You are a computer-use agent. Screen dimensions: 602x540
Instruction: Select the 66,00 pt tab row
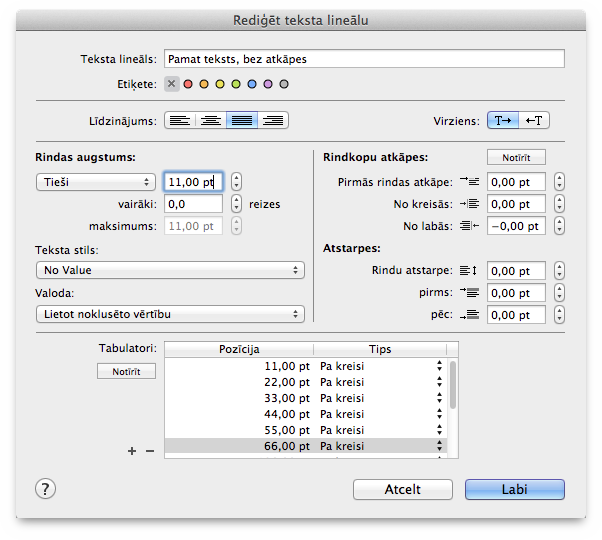click(306, 446)
